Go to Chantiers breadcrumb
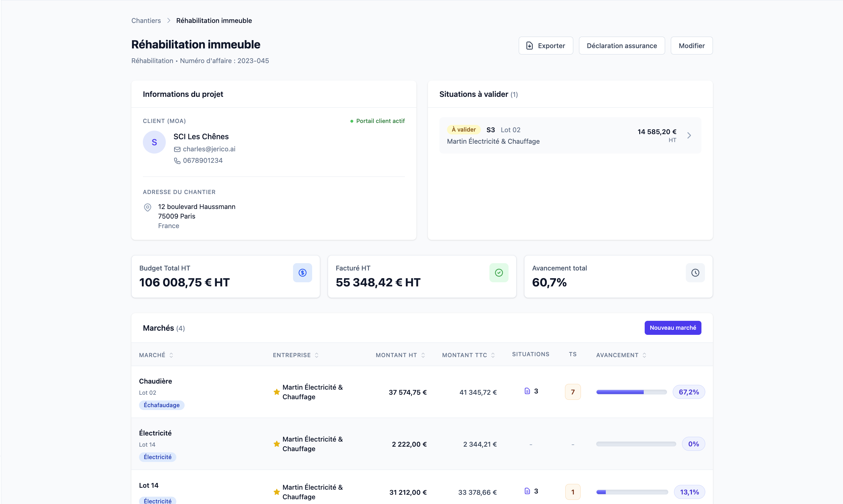Screen dimensions: 843x504 tap(146, 21)
